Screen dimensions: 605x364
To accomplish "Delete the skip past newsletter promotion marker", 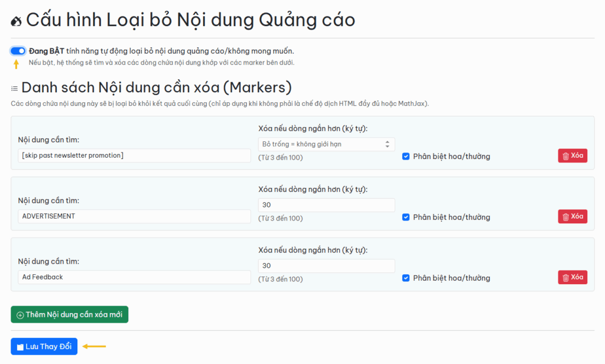I will click(572, 156).
